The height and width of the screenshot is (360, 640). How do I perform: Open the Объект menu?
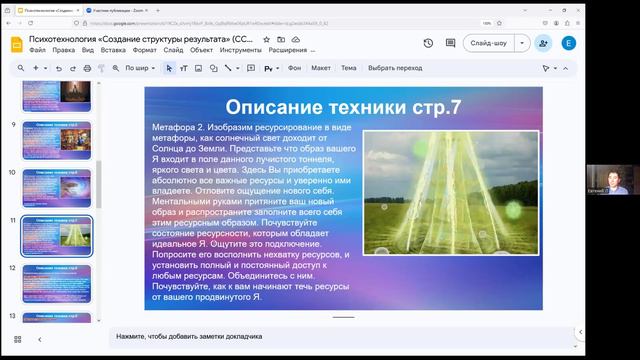tap(201, 50)
